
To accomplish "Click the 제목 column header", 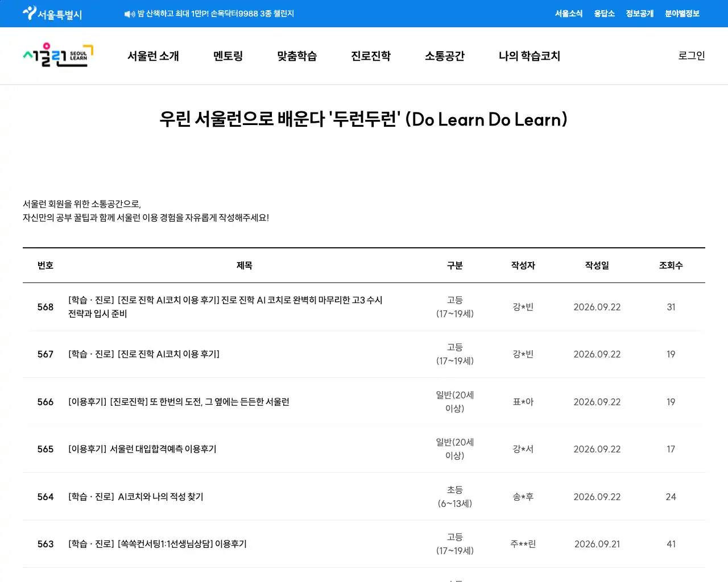I will pyautogui.click(x=245, y=265).
